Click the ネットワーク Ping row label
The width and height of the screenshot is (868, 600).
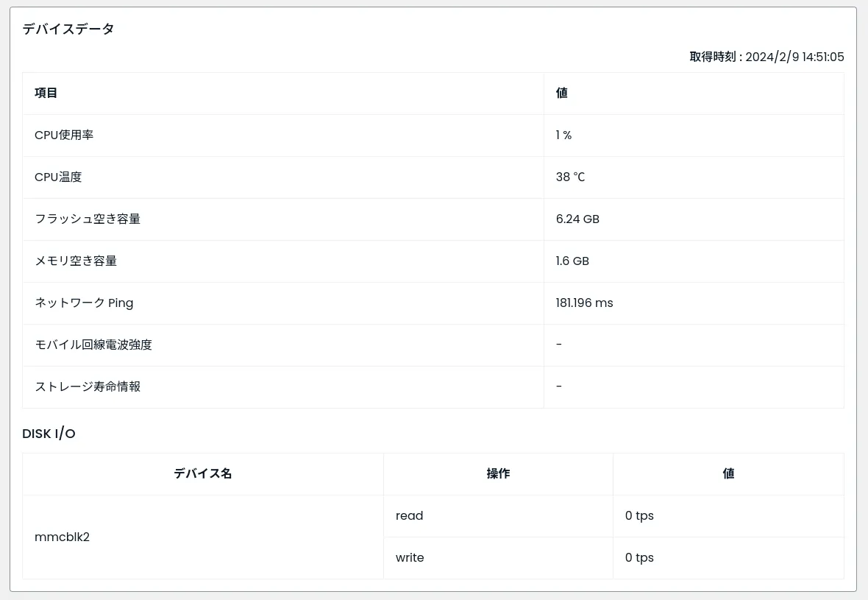(x=84, y=303)
